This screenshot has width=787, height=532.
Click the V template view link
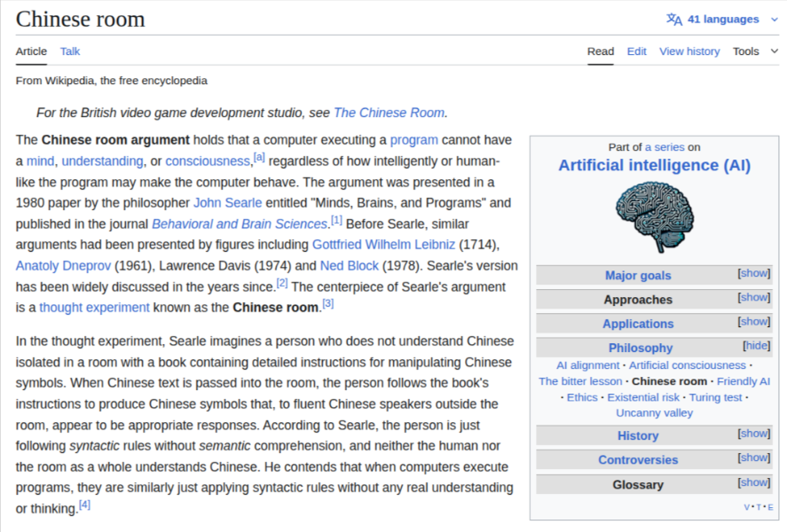click(746, 507)
